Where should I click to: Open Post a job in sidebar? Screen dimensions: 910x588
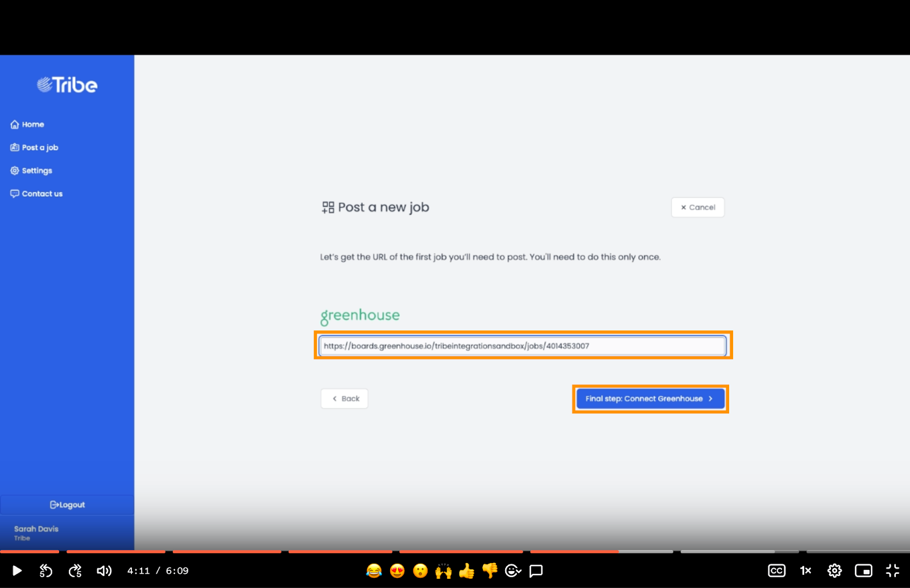(34, 147)
